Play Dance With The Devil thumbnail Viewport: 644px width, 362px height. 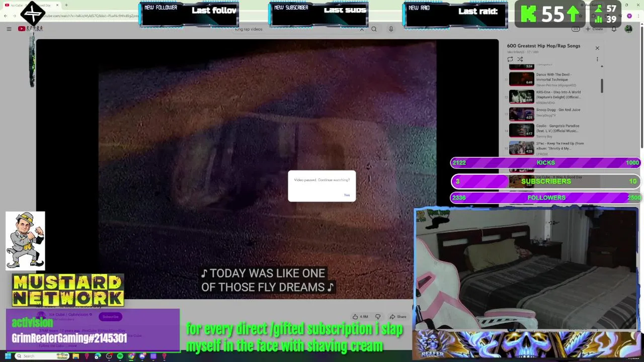(x=521, y=79)
